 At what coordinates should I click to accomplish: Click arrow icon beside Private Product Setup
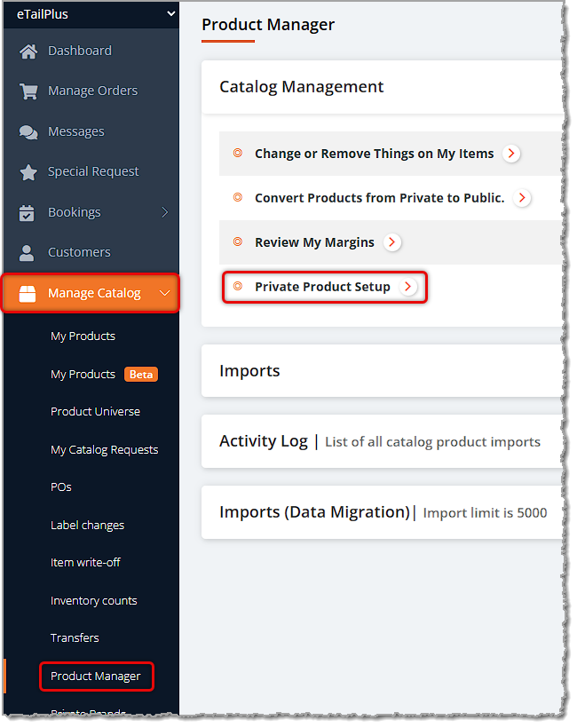tap(407, 287)
